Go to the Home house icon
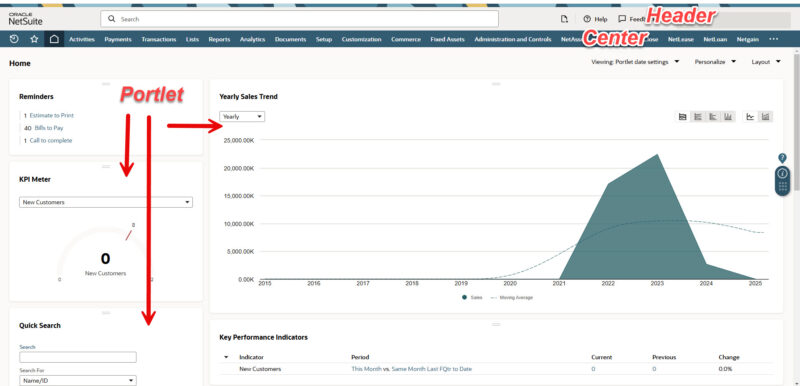The image size is (800, 386). pos(54,39)
